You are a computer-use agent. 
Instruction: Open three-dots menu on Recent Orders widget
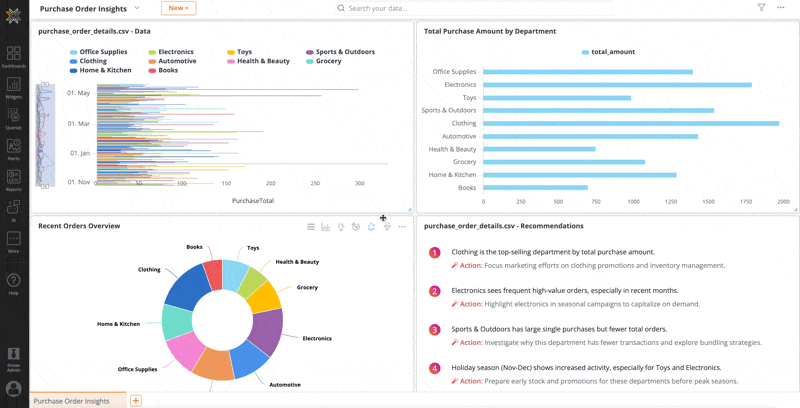(402, 227)
